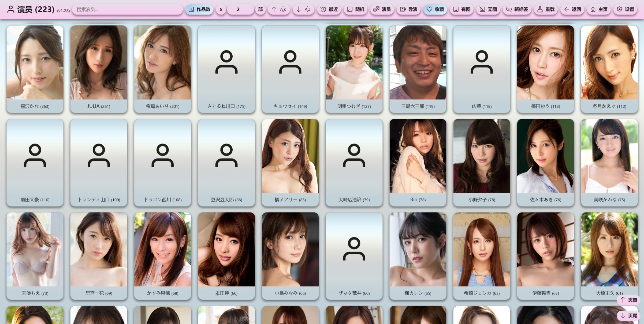644x324 pixels.
Task: Sort descending A to Z
Action: [303, 9]
